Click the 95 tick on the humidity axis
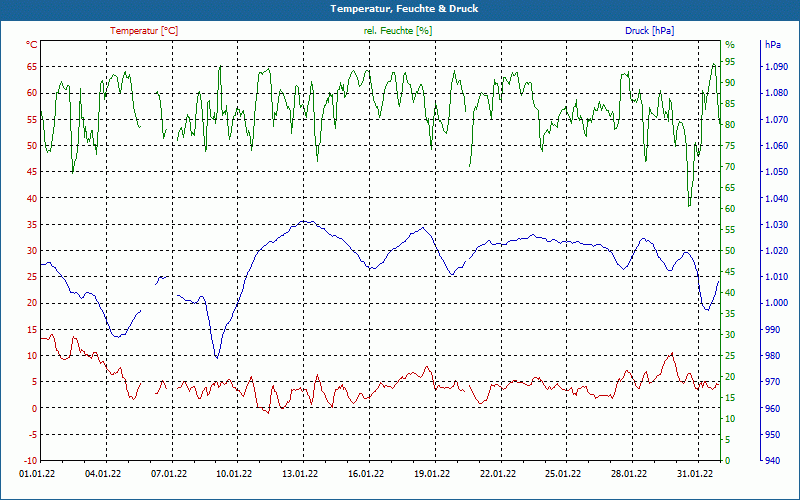The image size is (800, 500). 730,62
